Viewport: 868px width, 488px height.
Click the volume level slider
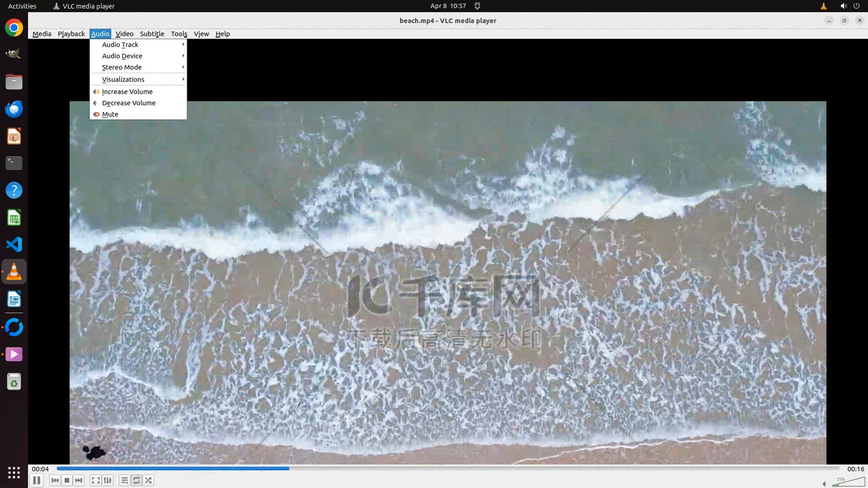coord(849,483)
